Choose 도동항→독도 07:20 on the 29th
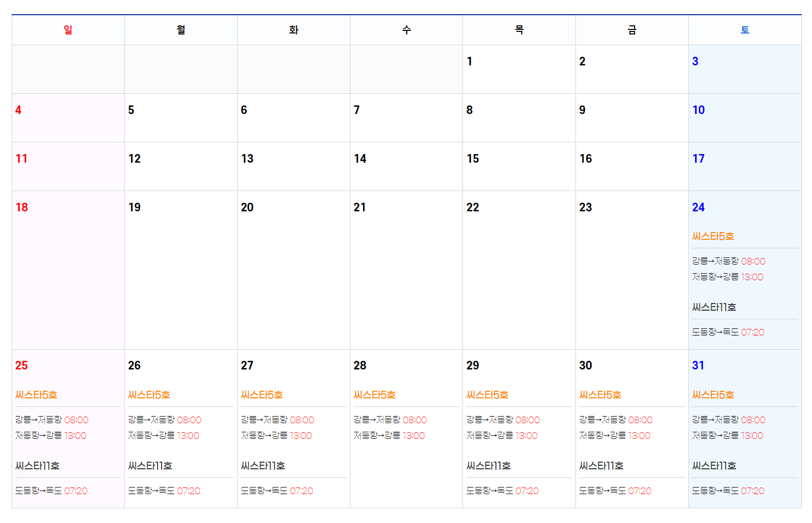 tap(502, 491)
